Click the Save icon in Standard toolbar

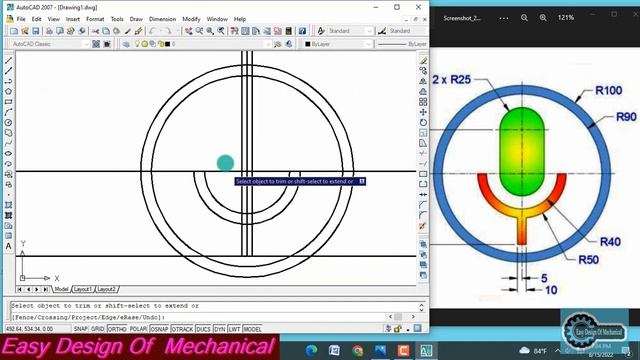(x=36, y=31)
